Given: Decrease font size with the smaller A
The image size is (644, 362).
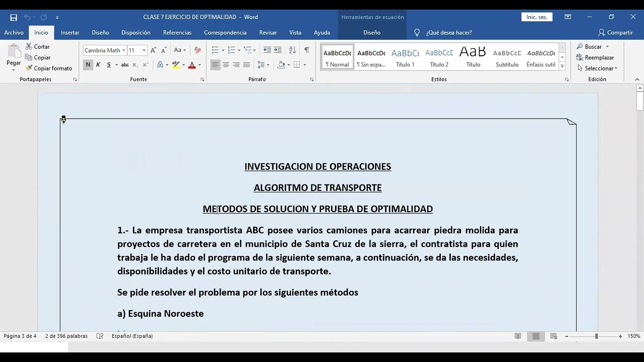Looking at the screenshot, I should tap(164, 50).
